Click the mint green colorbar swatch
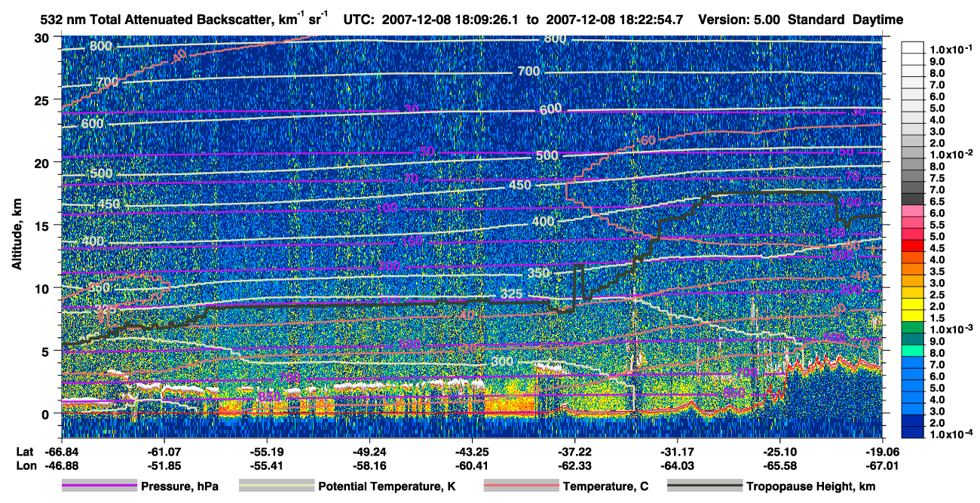The image size is (980, 503). (913, 351)
